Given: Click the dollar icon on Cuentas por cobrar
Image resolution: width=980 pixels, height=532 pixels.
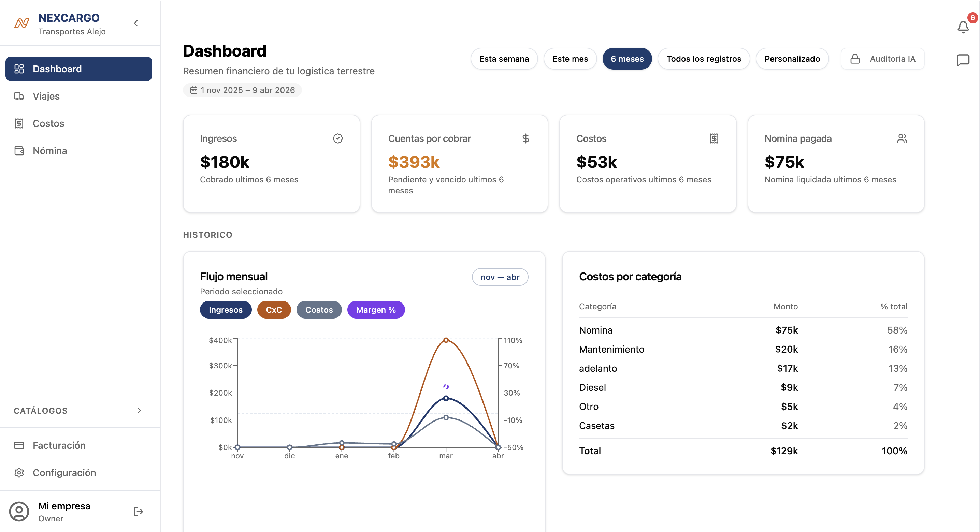Looking at the screenshot, I should (x=525, y=138).
